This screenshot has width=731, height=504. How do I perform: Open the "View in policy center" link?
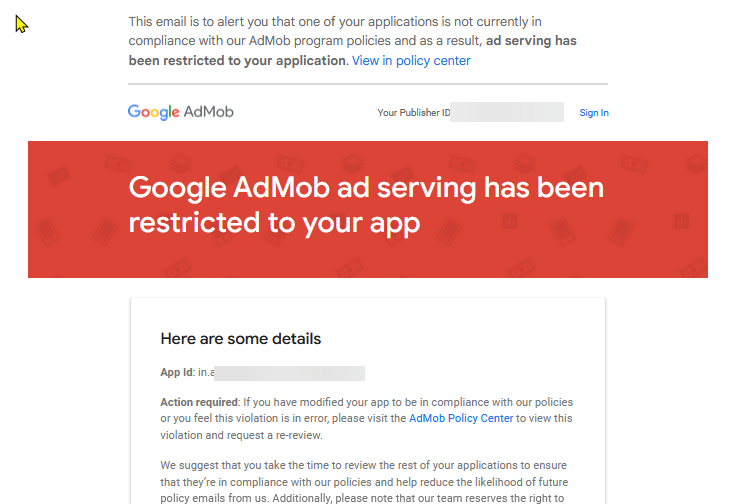pos(411,61)
